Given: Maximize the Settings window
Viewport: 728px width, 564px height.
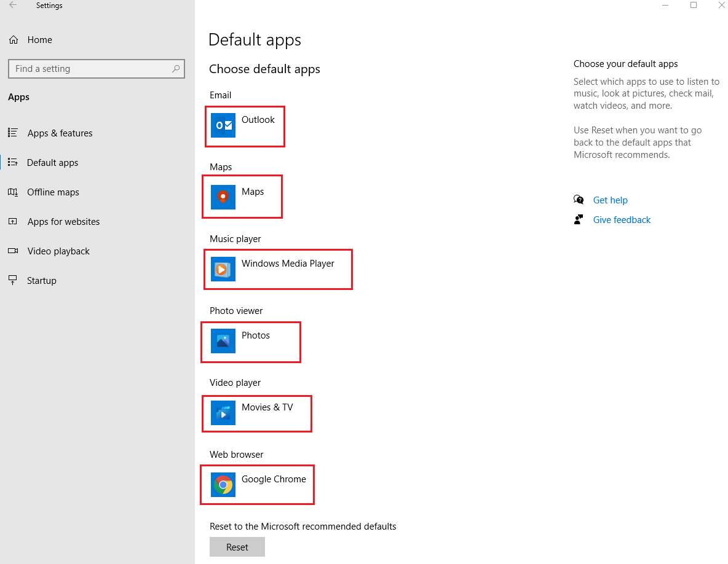Looking at the screenshot, I should tap(694, 5).
